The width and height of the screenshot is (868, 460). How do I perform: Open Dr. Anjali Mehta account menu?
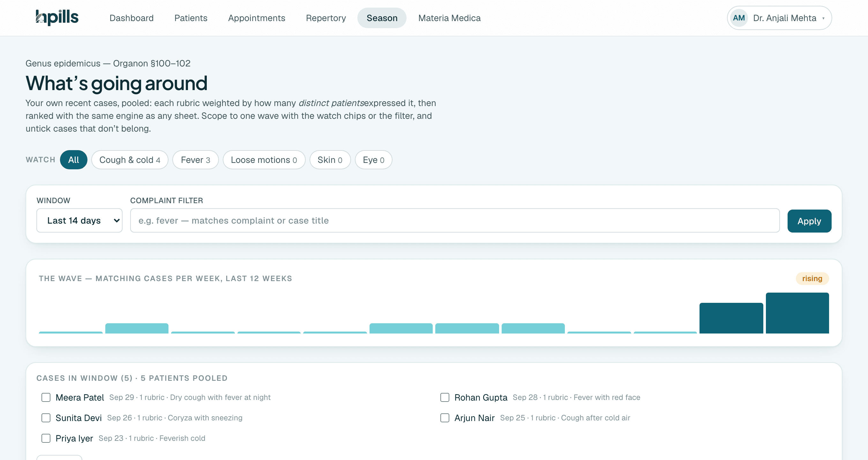779,18
